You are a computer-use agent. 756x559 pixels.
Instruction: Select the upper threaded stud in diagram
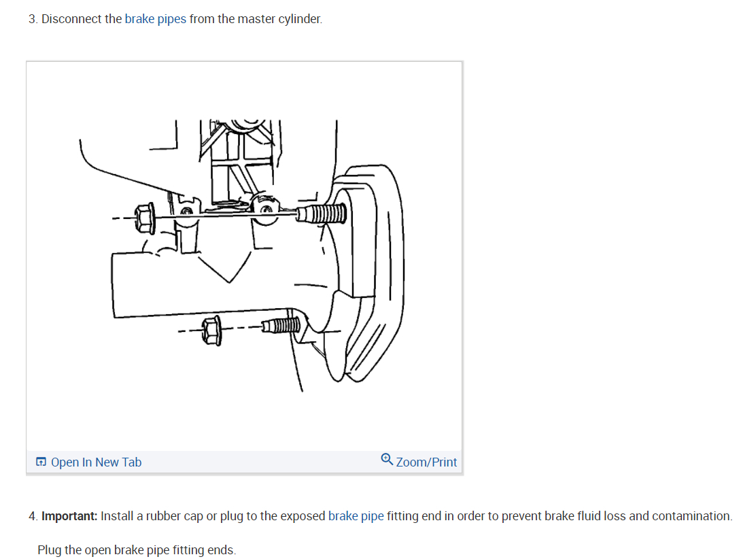[321, 214]
